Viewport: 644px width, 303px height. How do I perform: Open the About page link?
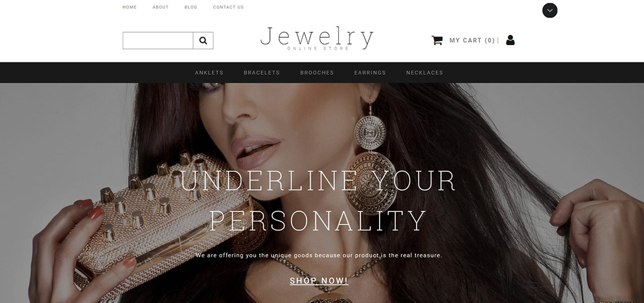click(x=160, y=7)
